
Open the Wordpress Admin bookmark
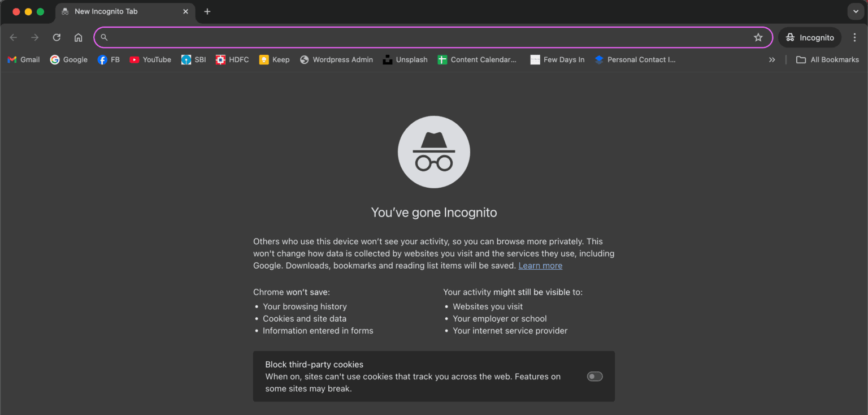pos(336,59)
